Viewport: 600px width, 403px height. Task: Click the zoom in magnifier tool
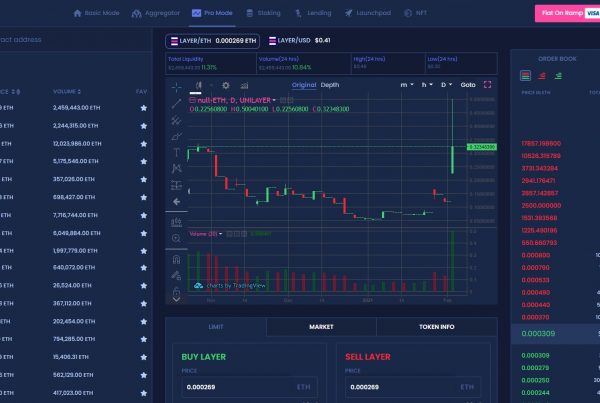(x=176, y=238)
